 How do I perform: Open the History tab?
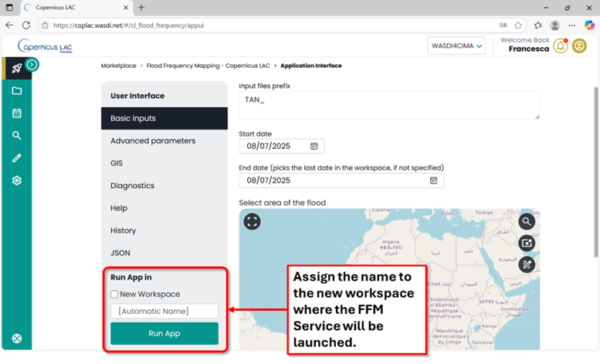(x=164, y=231)
